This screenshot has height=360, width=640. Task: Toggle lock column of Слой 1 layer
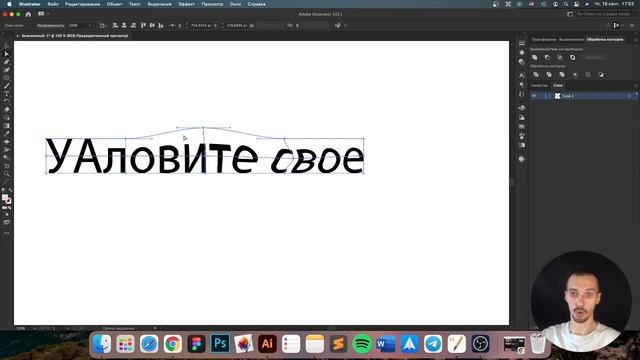coord(542,96)
